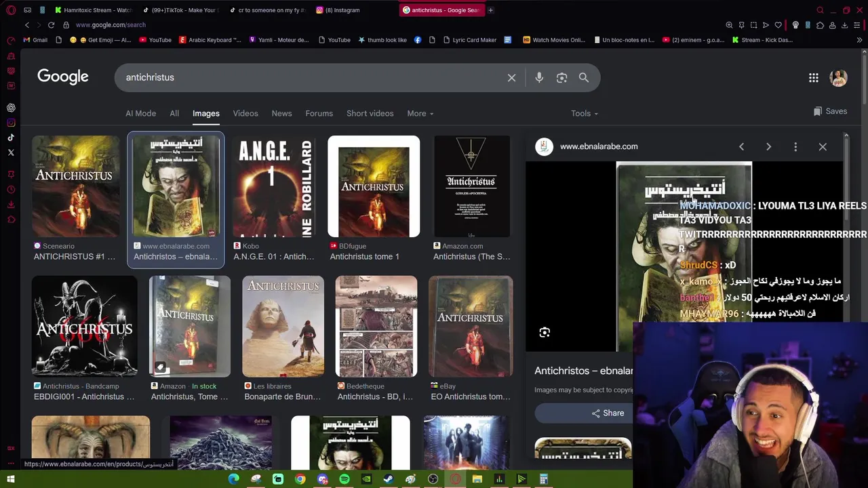This screenshot has height=488, width=868.
Task: Open File Explorer from the taskbar
Action: (x=477, y=479)
